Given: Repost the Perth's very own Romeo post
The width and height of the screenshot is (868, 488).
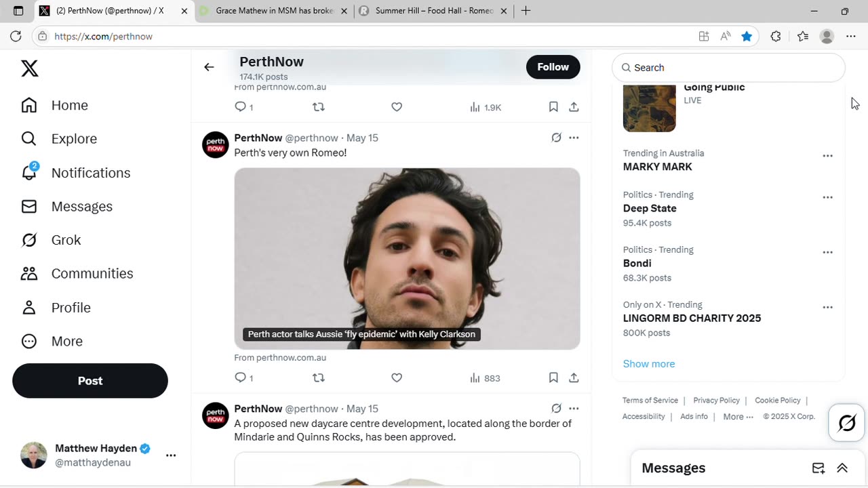Looking at the screenshot, I should [x=318, y=378].
